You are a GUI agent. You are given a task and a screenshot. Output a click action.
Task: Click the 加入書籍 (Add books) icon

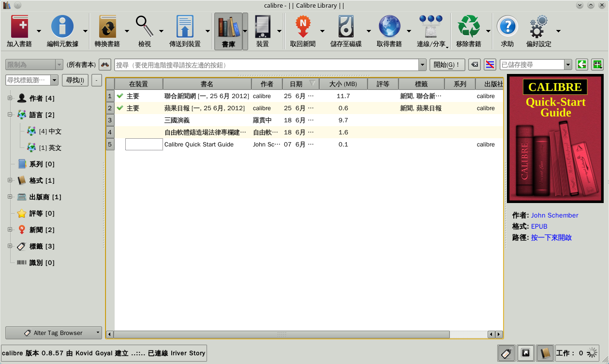point(19,27)
